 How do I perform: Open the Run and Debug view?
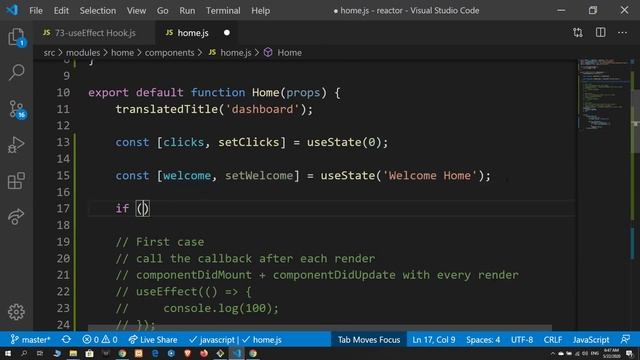(16, 144)
